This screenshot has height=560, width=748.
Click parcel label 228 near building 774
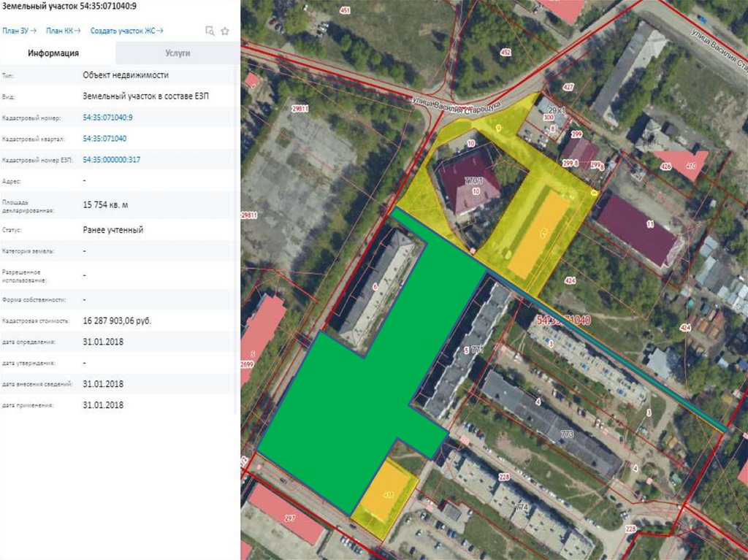click(504, 477)
